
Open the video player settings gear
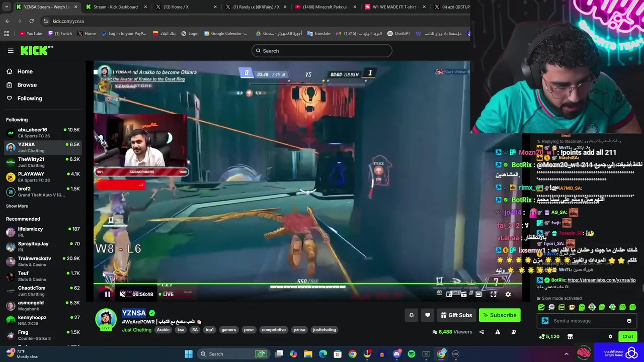pyautogui.click(x=508, y=294)
